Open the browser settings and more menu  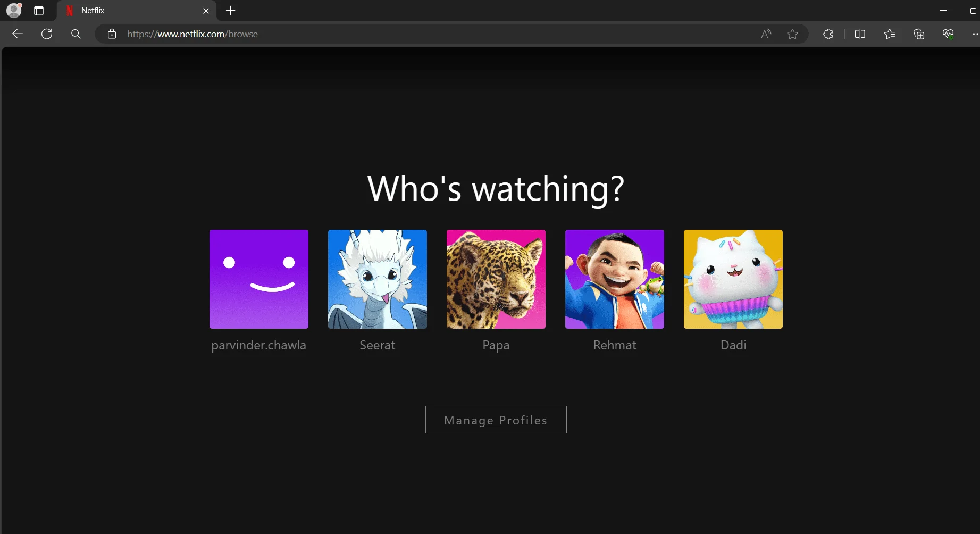[x=975, y=34]
